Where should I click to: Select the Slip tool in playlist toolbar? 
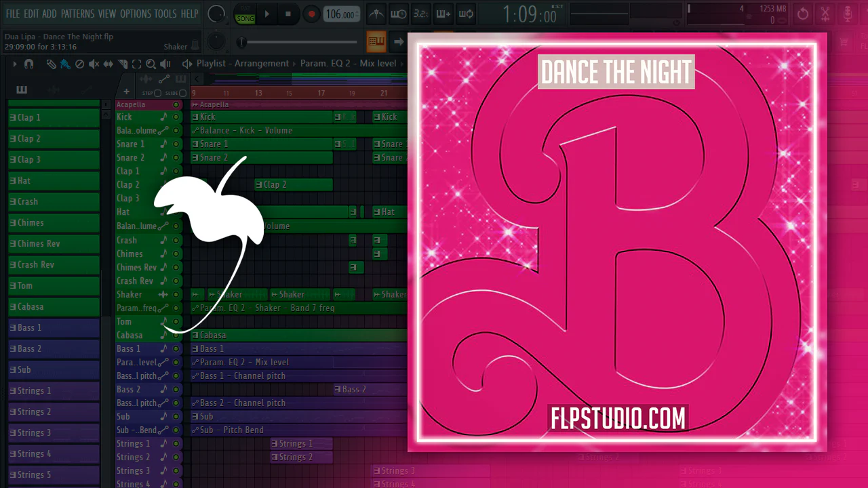coord(108,64)
